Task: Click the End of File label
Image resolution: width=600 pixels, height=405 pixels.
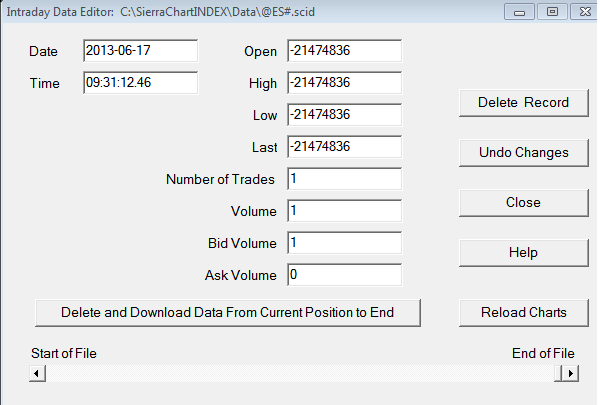Action: point(543,353)
